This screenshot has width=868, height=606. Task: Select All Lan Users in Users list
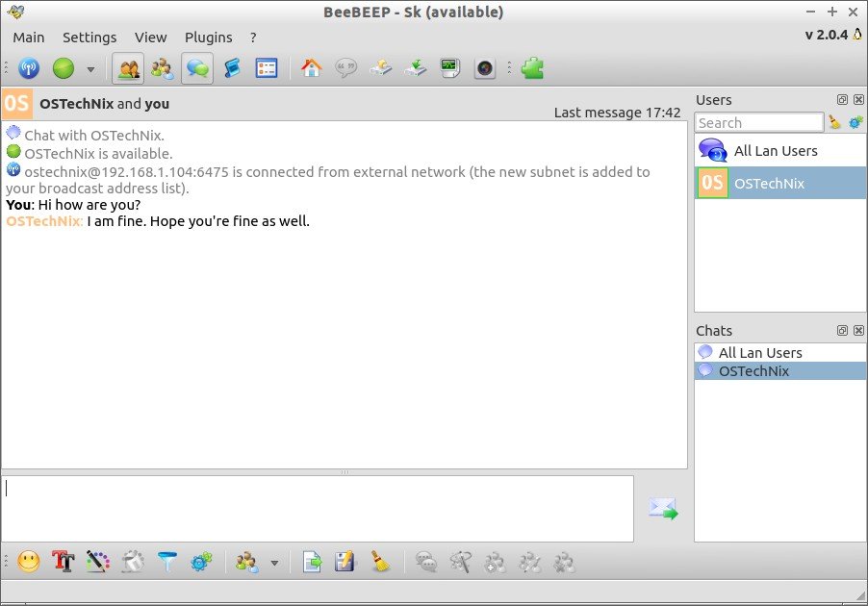coord(780,150)
